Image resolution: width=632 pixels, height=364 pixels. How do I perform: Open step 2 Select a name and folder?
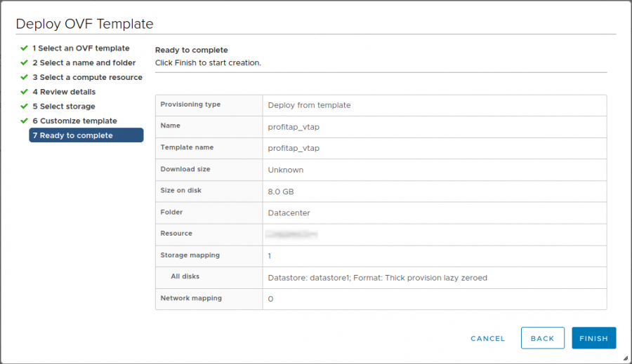coord(84,63)
